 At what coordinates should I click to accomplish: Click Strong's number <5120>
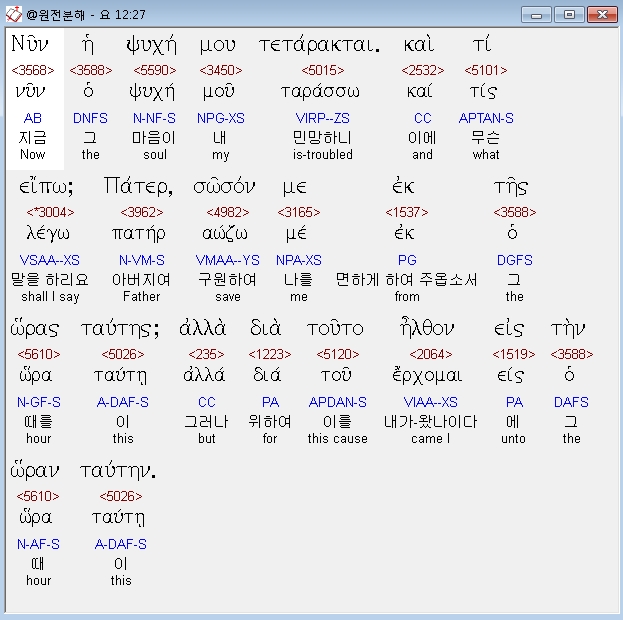click(338, 354)
